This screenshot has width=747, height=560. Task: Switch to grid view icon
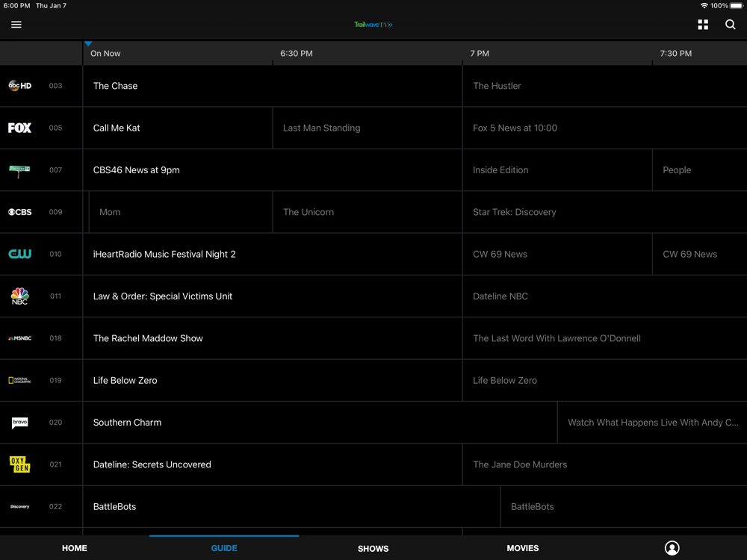tap(703, 25)
